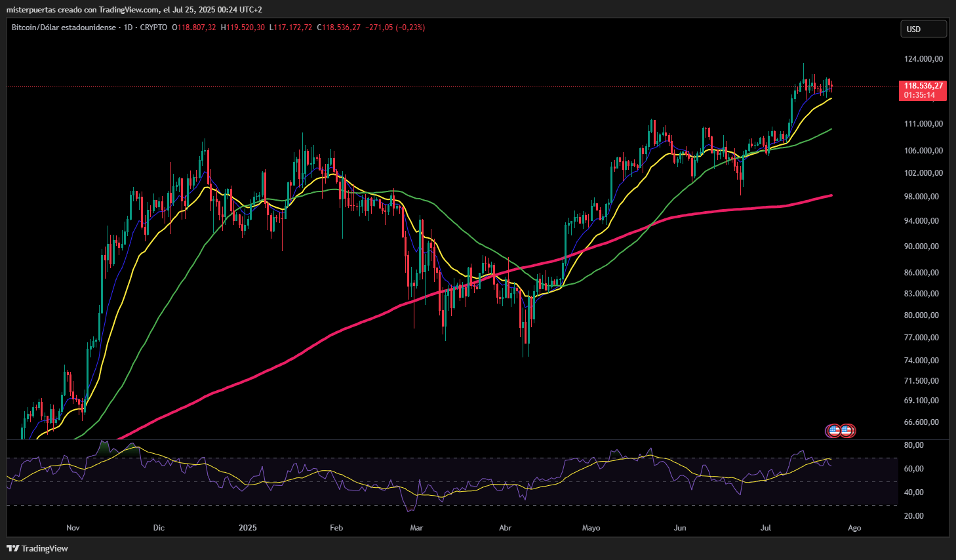This screenshot has height=560, width=956.
Task: Click the 2025 label on time axis
Action: [x=248, y=528]
